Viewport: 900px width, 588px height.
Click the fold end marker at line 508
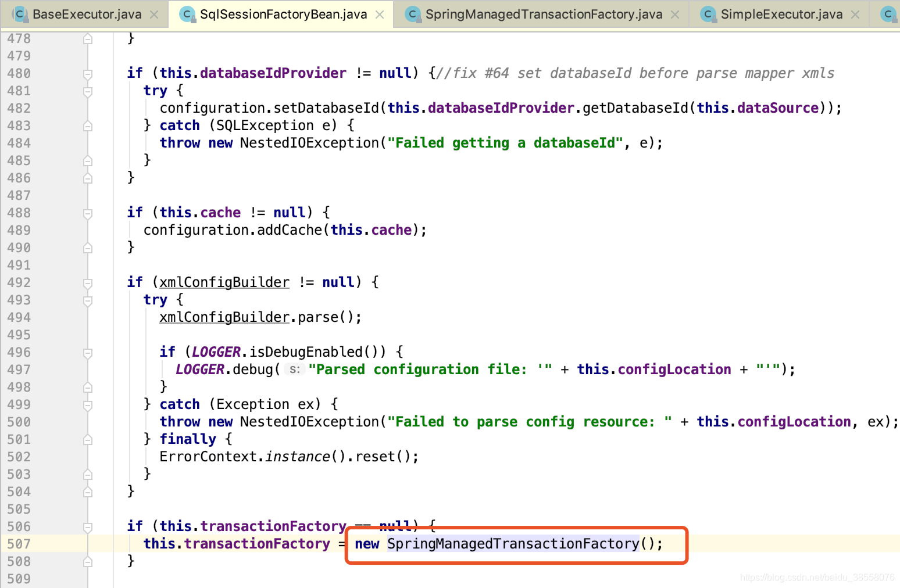[x=88, y=562]
